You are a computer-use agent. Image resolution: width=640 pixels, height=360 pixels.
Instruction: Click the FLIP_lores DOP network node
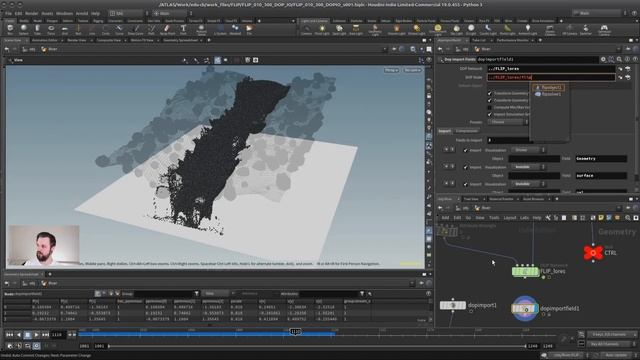(x=525, y=271)
